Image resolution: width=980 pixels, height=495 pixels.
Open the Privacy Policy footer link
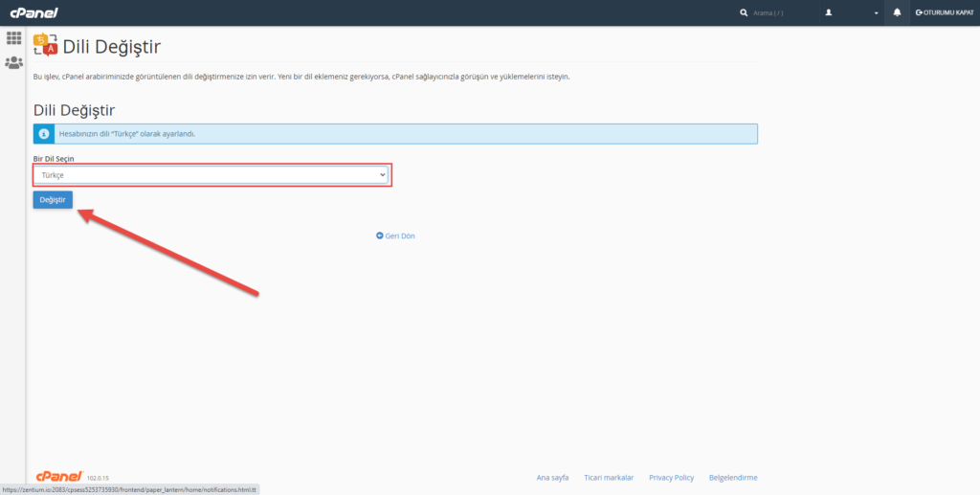(671, 477)
